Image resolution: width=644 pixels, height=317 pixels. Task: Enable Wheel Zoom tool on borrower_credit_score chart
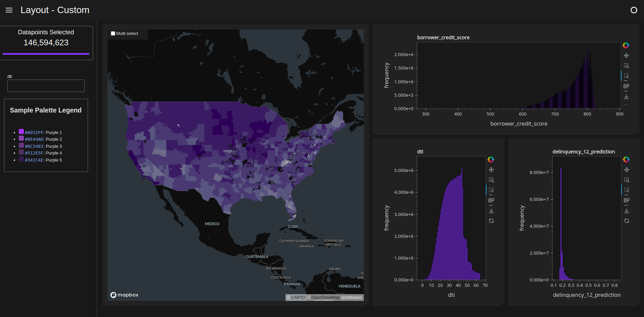pos(626,86)
